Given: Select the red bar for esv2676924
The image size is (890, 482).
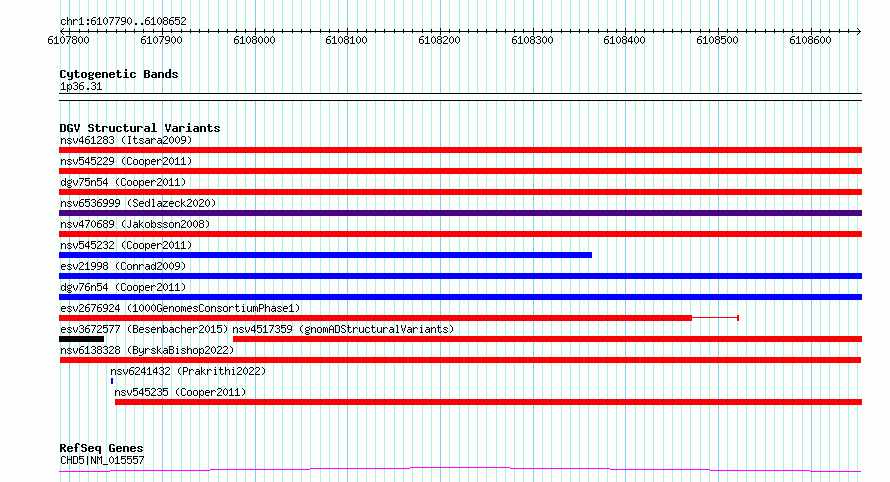Looking at the screenshot, I should tap(375, 318).
